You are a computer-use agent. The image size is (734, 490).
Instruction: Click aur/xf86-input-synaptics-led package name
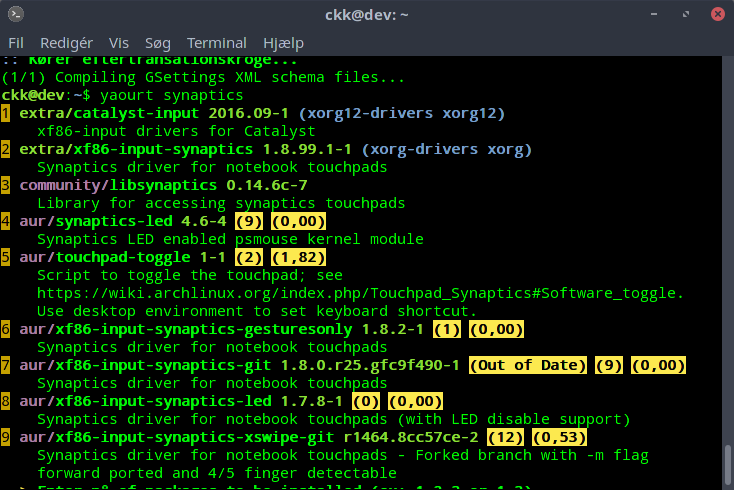click(x=145, y=402)
